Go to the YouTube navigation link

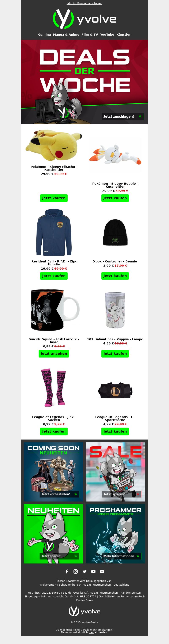click(107, 35)
